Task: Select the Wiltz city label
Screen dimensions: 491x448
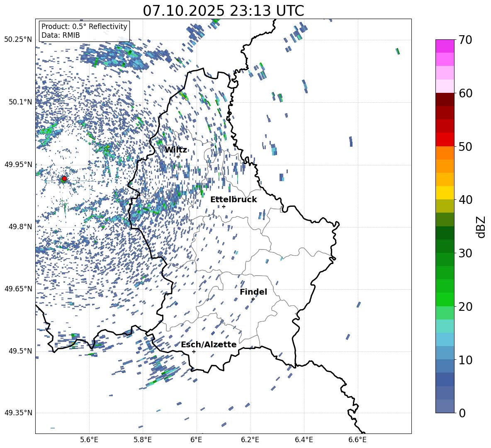Action: click(175, 150)
